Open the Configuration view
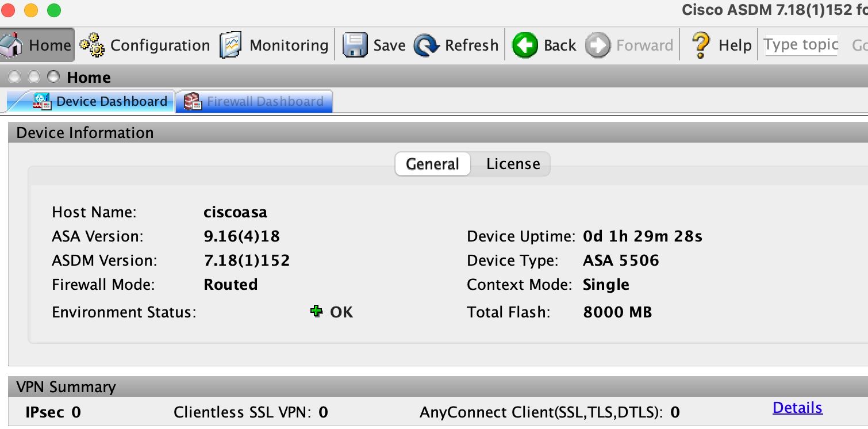 pos(145,45)
